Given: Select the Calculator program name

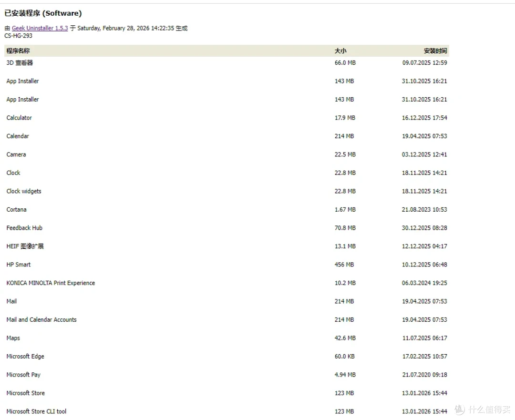Looking at the screenshot, I should [19, 118].
